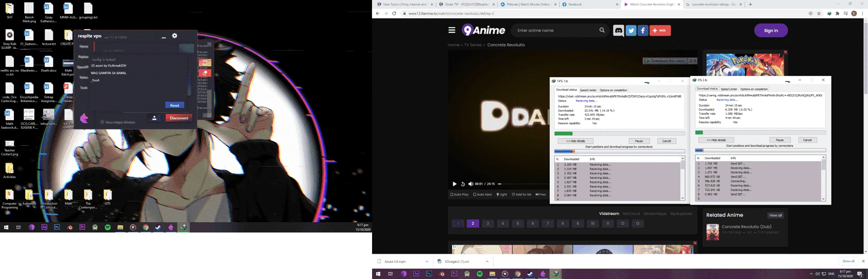The width and height of the screenshot is (868, 279).
Task: Collapse details in 6% 2.ts download window
Action: click(716, 140)
